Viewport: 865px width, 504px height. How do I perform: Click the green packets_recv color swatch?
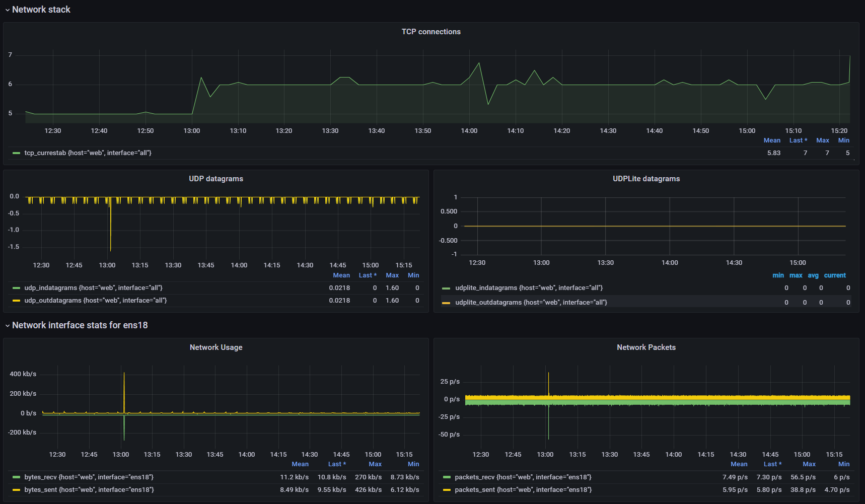447,477
